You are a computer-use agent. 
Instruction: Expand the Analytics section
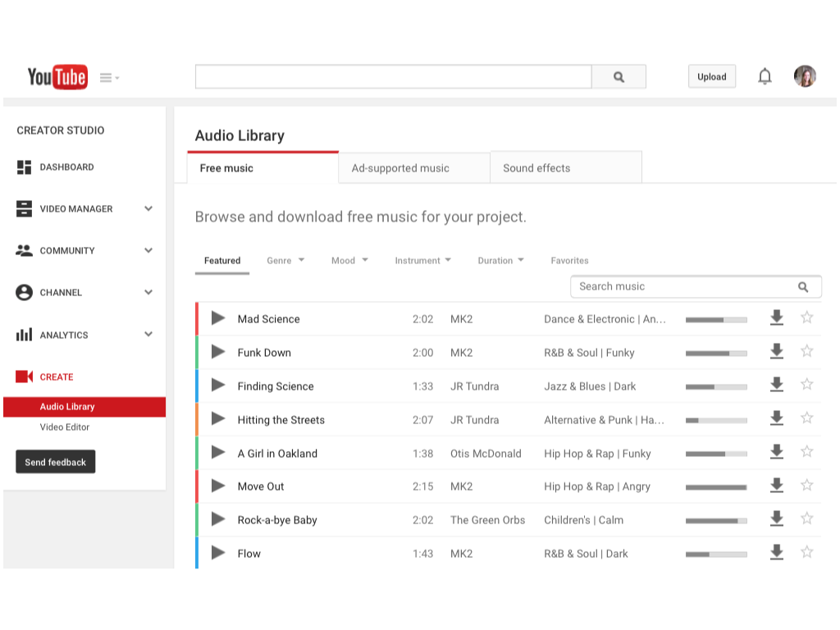point(148,335)
